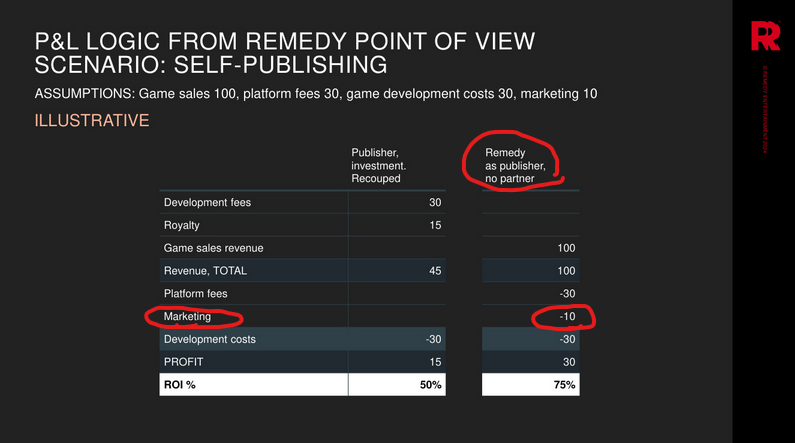Click the 'Revenue, TOTAL' row label
Image resolution: width=795 pixels, height=443 pixels.
tap(205, 271)
